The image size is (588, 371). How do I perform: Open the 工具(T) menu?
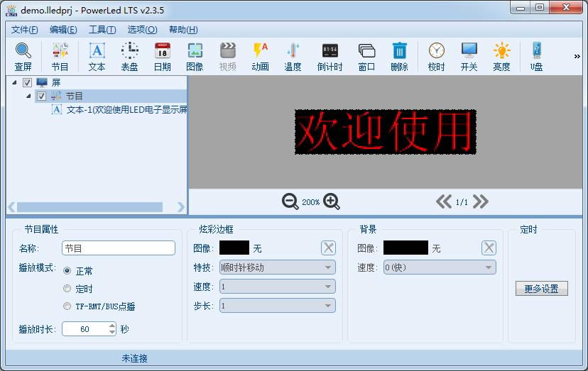[x=102, y=30]
